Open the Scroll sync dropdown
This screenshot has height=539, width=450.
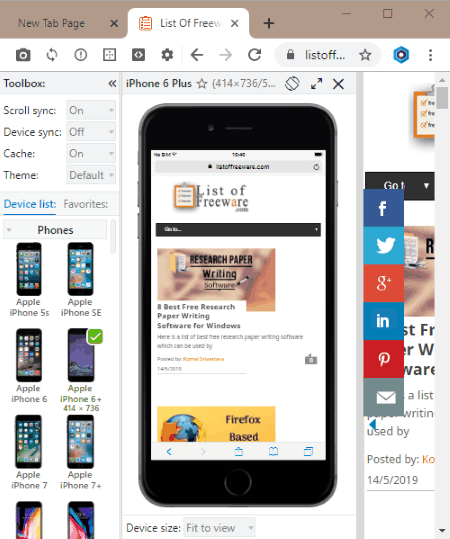tap(91, 110)
